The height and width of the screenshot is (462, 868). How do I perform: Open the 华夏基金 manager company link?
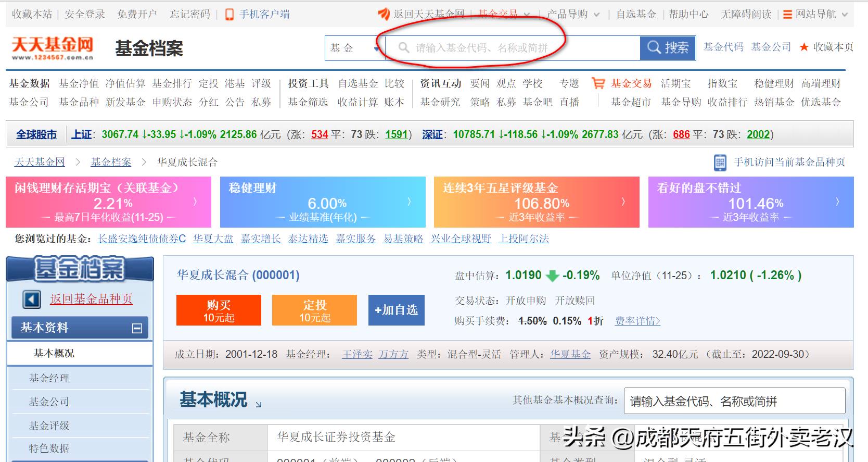tap(570, 354)
